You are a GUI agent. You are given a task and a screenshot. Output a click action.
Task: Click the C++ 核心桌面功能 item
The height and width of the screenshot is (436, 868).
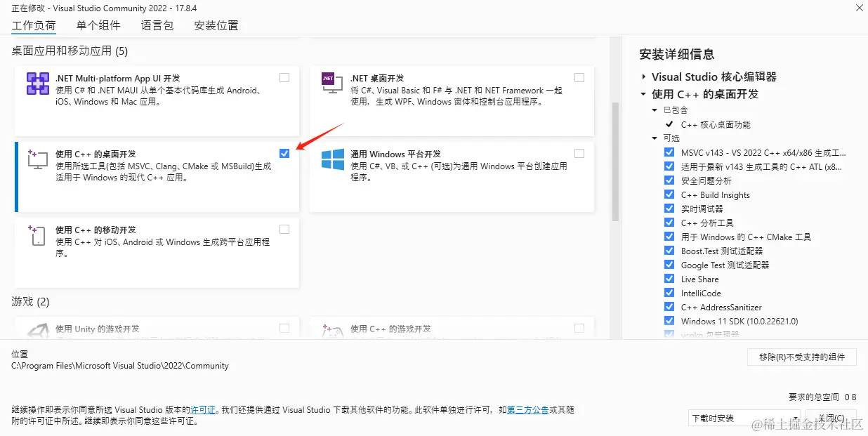pos(716,124)
